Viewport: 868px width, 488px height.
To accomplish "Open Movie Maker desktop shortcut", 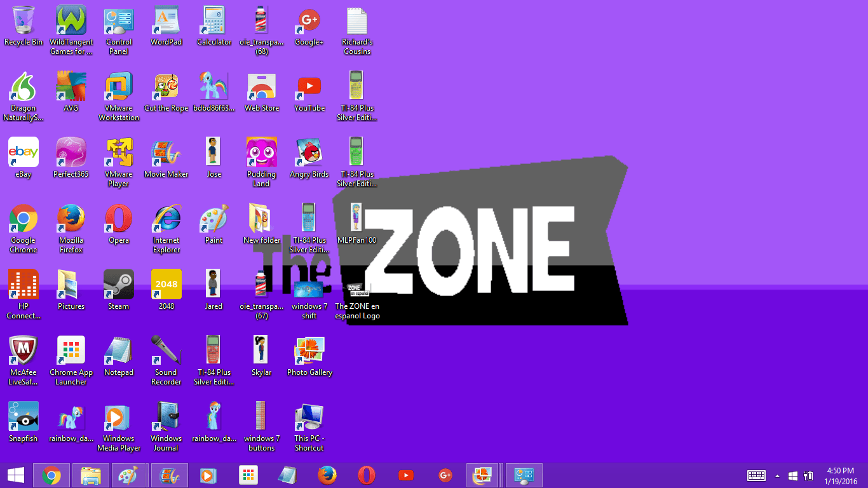I will [x=166, y=159].
